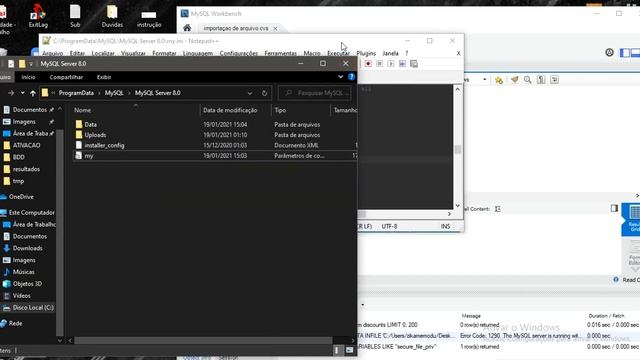640x360 pixels.
Task: Toggle word wrap icon in Workbench toolbar
Action: tap(554, 80)
